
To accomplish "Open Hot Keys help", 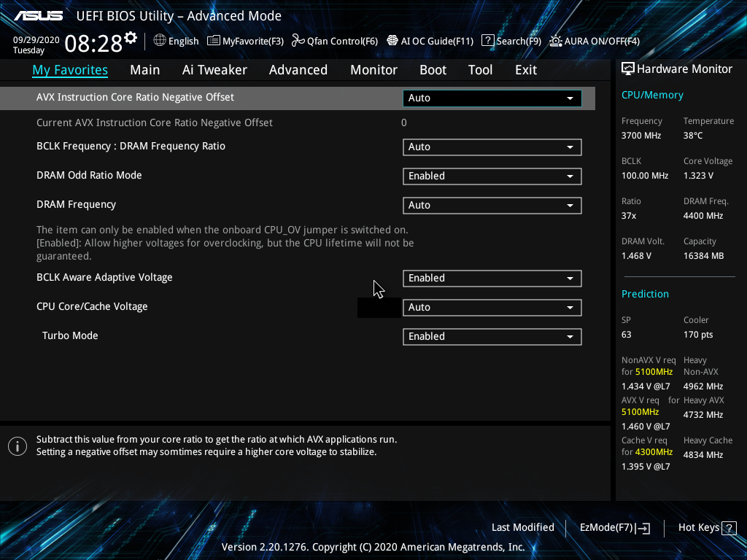I will point(707,528).
